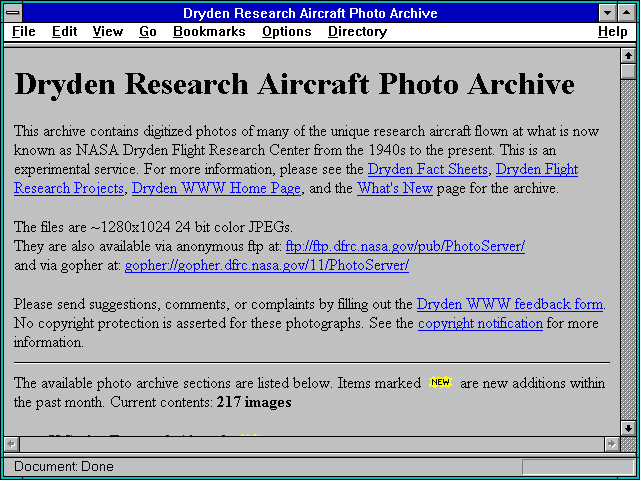Click the window title bar text
This screenshot has height=480, width=640.
310,13
